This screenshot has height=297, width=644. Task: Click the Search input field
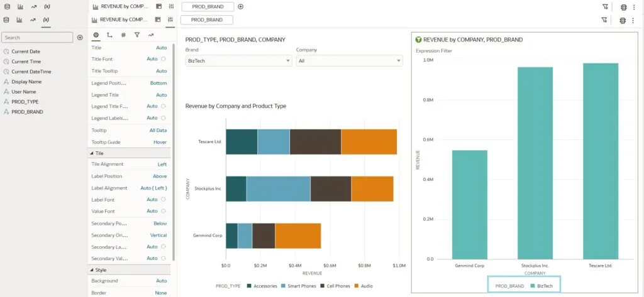(36, 38)
